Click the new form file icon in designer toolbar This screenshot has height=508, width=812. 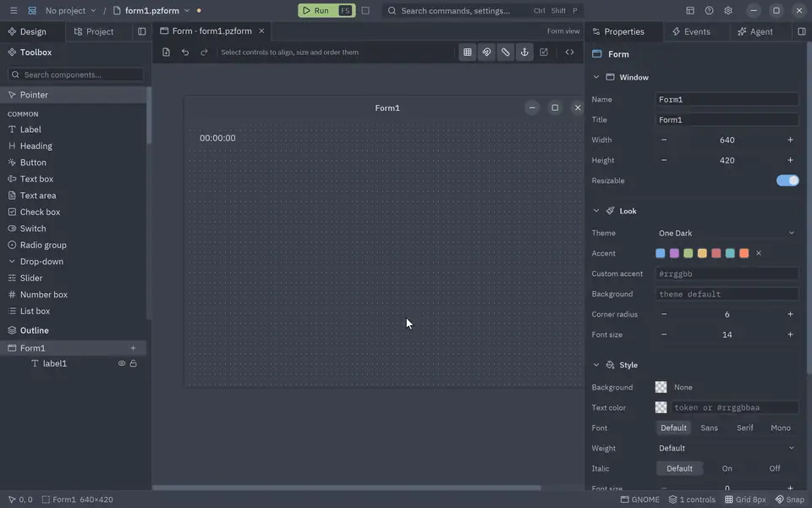(166, 52)
